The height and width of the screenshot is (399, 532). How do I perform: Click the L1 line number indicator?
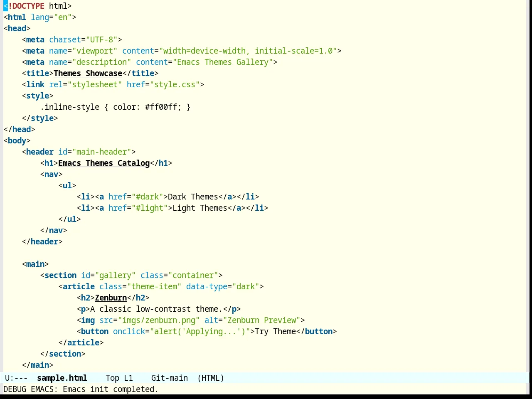pos(128,378)
